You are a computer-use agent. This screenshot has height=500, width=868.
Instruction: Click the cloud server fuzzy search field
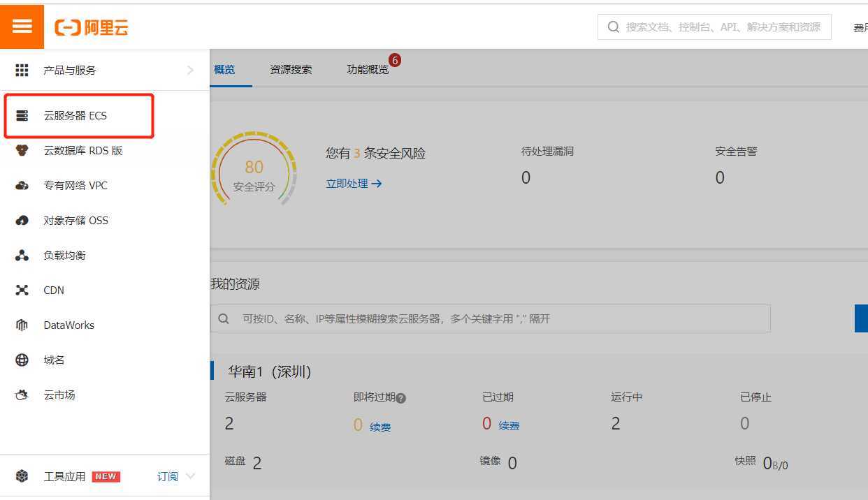[491, 318]
